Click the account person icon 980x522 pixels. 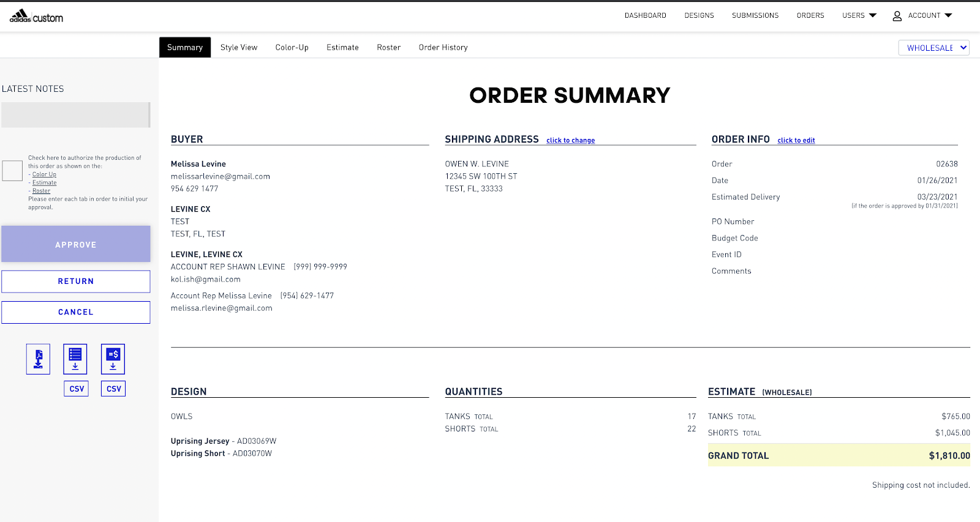click(898, 15)
